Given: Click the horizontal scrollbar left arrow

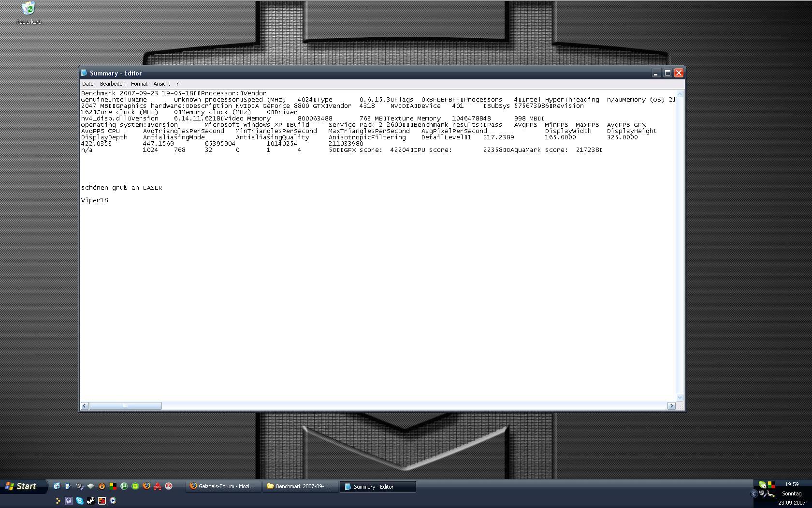Looking at the screenshot, I should [85, 406].
